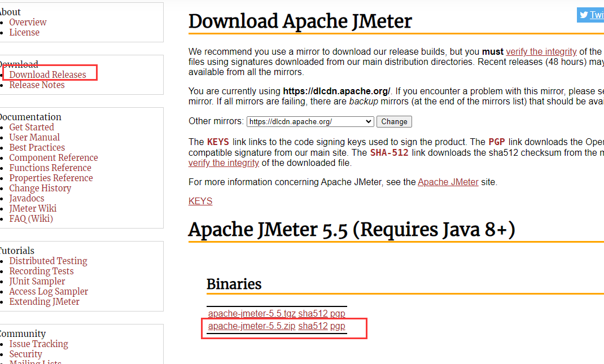Open JUnit Sampler tutorial
This screenshot has height=364, width=604.
(x=37, y=282)
